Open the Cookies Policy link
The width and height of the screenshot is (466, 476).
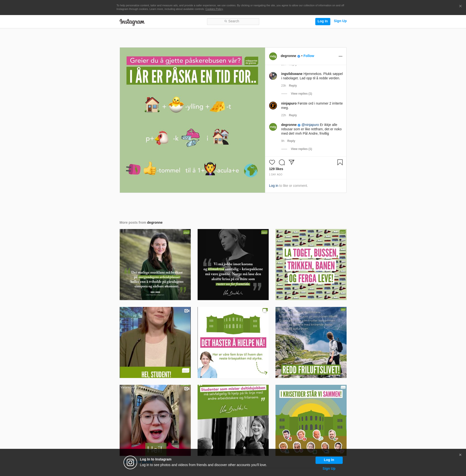[214, 9]
